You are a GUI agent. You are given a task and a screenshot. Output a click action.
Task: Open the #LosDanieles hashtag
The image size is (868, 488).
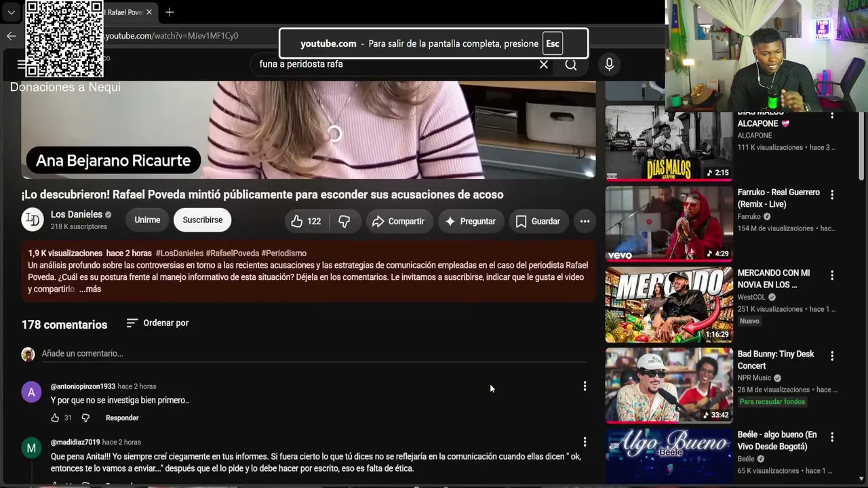(180, 253)
